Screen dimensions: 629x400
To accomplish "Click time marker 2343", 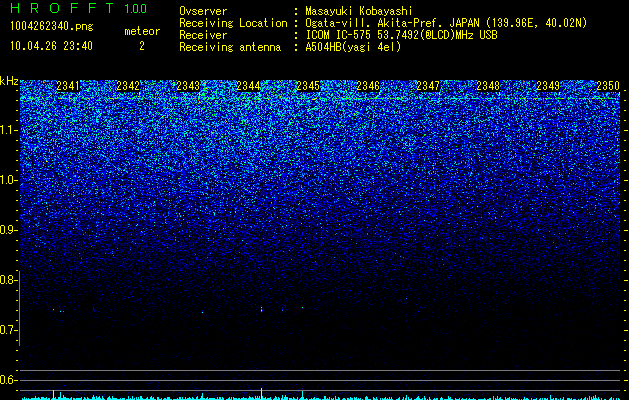I will 188,85.
